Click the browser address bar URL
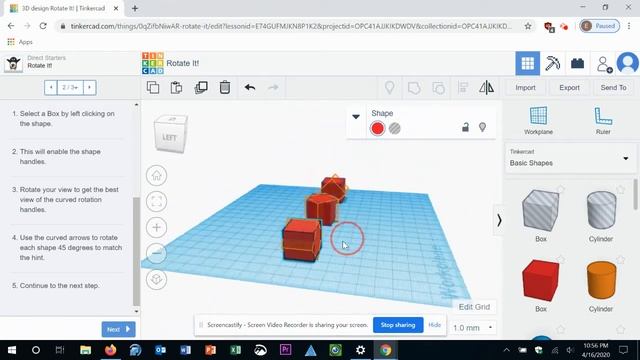Image resolution: width=640 pixels, height=360 pixels. tap(291, 26)
